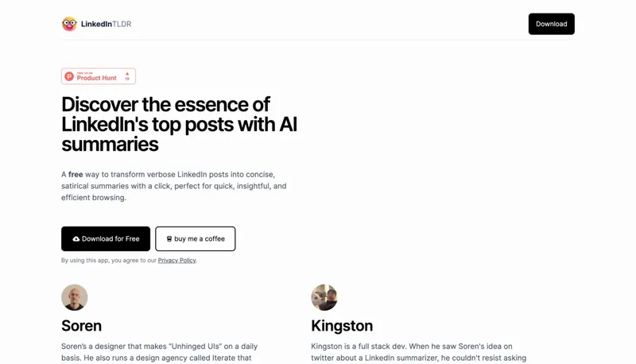Click the bold word 'free' in description
Viewport: 636px width, 364px height.
76,174
